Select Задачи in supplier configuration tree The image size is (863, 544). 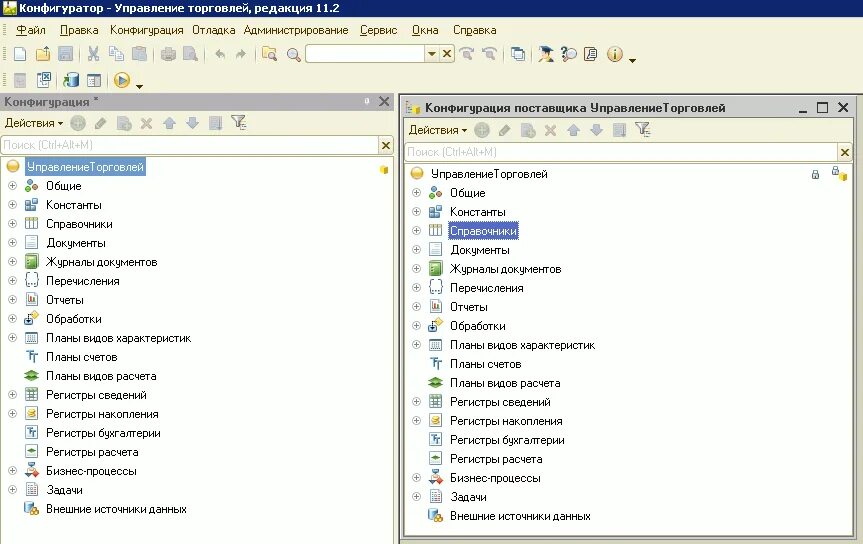(x=468, y=497)
